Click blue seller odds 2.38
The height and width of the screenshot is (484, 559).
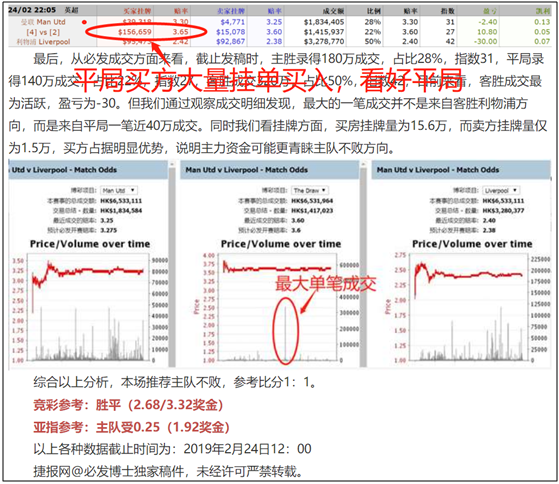coord(274,42)
